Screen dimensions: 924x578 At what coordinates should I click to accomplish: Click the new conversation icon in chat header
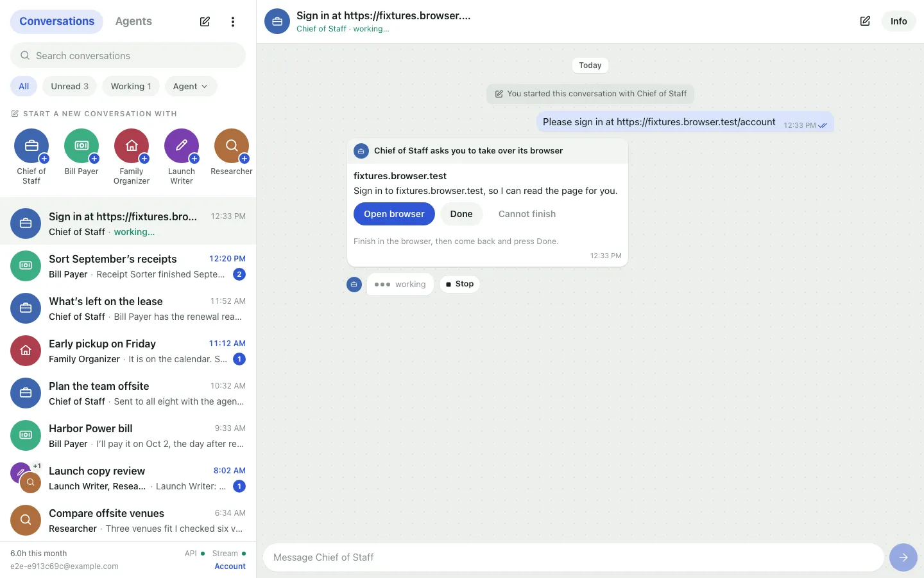[x=865, y=21]
